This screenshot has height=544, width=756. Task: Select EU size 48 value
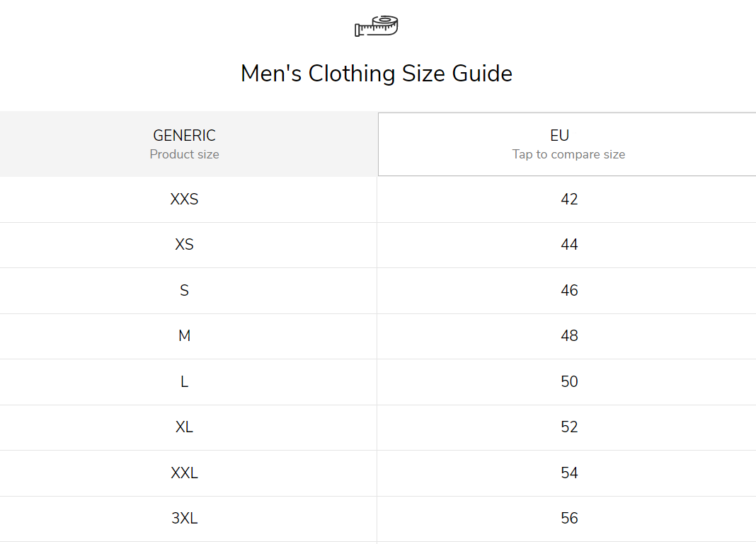click(569, 336)
